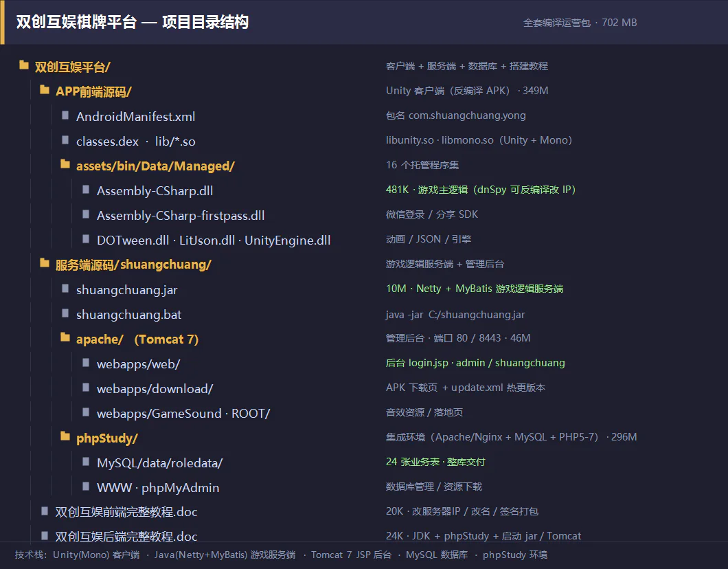Click description APK 下载页 + update.xml 热更版本
The height and width of the screenshot is (569, 728).
tap(466, 388)
